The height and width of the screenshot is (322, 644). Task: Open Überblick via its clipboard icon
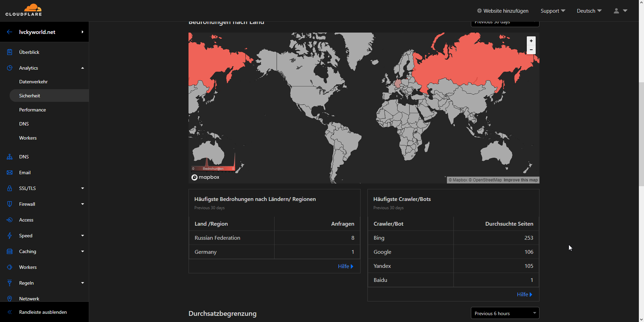tap(10, 52)
